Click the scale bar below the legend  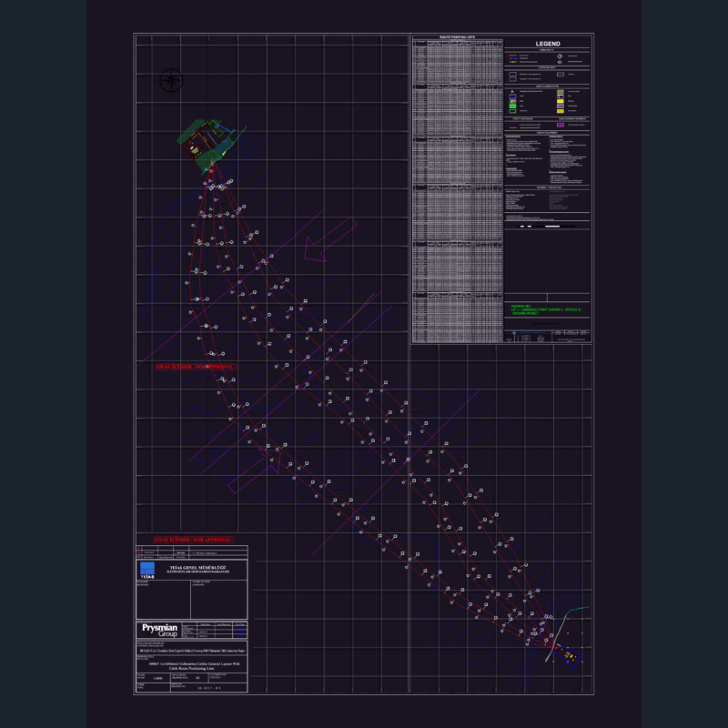click(546, 227)
